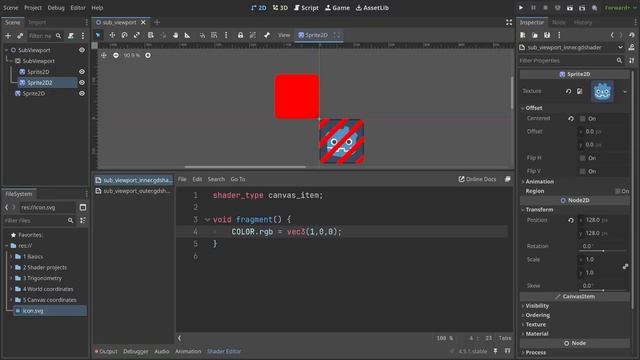This screenshot has width=640, height=360.
Task: Reset the Centered property
Action: (x=571, y=118)
